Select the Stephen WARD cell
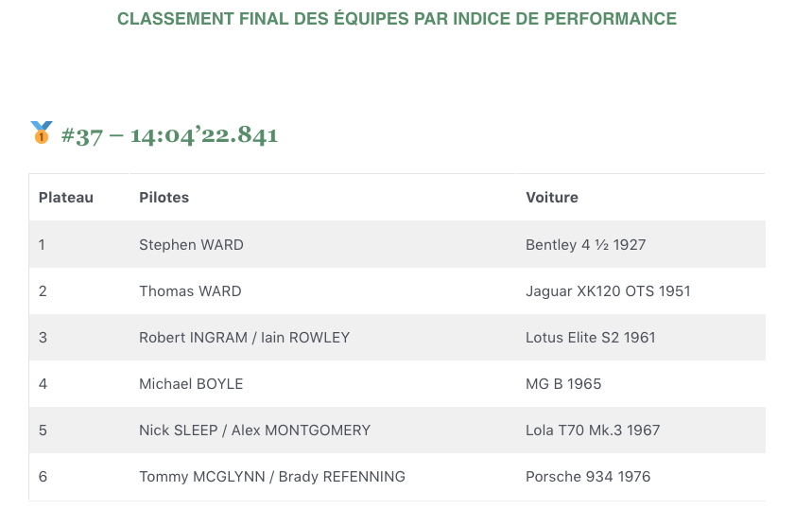The height and width of the screenshot is (527, 812). point(191,245)
